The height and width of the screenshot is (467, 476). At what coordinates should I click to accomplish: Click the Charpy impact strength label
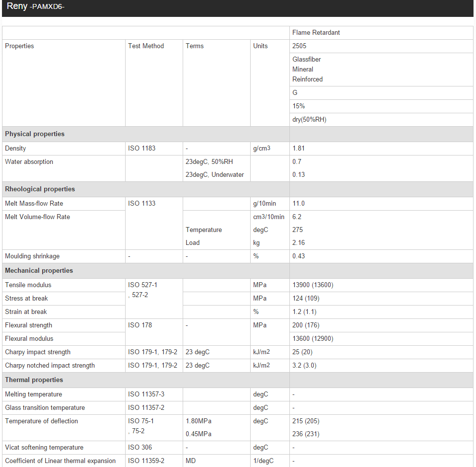coord(38,352)
